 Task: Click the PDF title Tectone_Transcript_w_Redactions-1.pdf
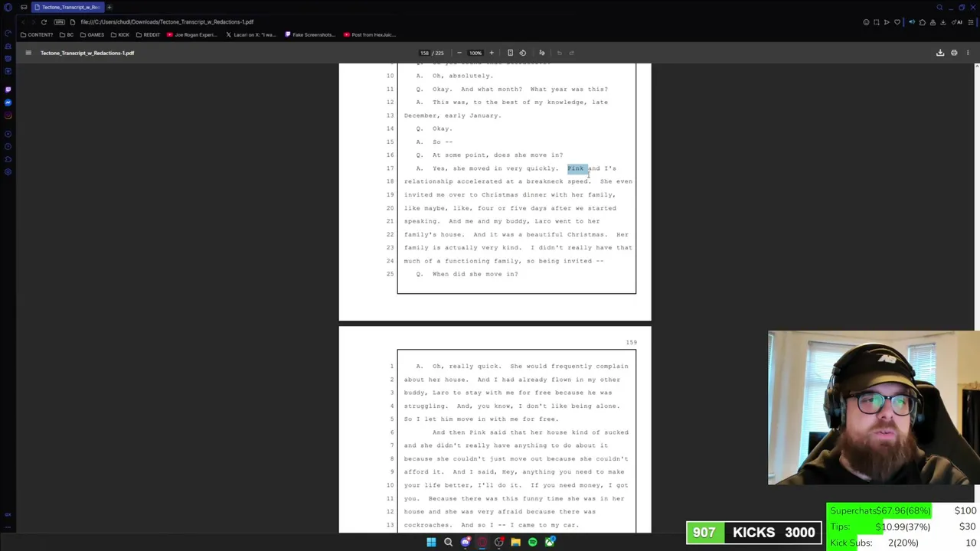pyautogui.click(x=87, y=53)
